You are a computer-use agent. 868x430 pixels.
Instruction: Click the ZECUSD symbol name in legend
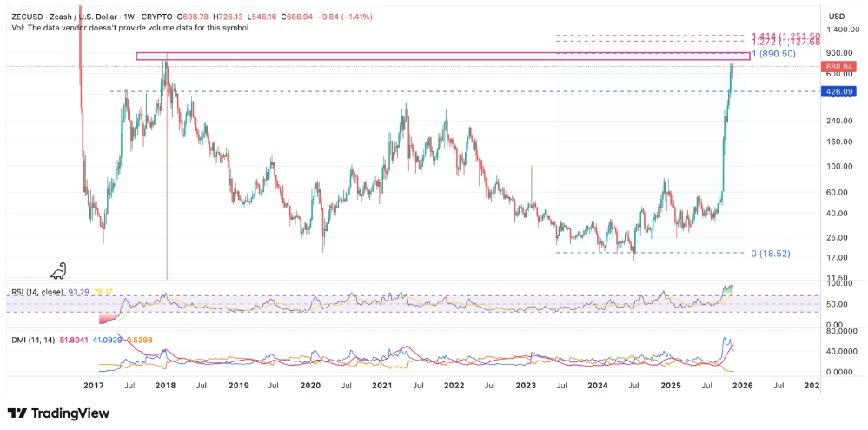[28, 17]
